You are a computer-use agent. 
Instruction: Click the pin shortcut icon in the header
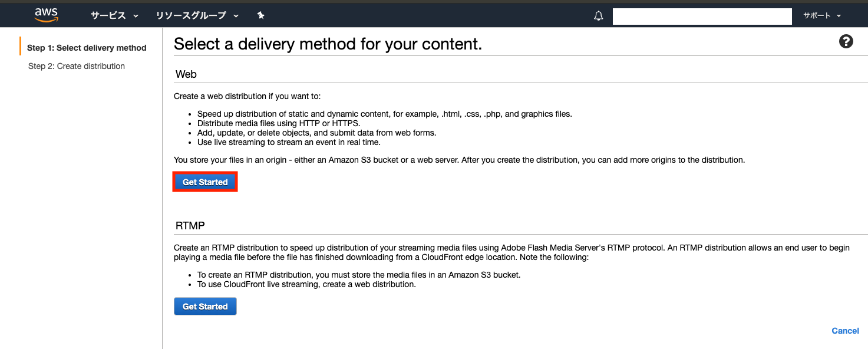pos(261,16)
